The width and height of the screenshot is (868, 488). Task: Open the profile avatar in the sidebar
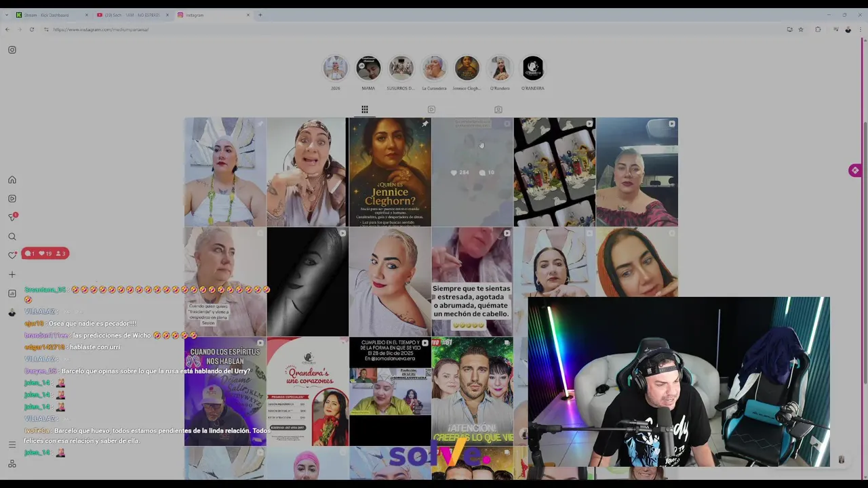pos(12,312)
